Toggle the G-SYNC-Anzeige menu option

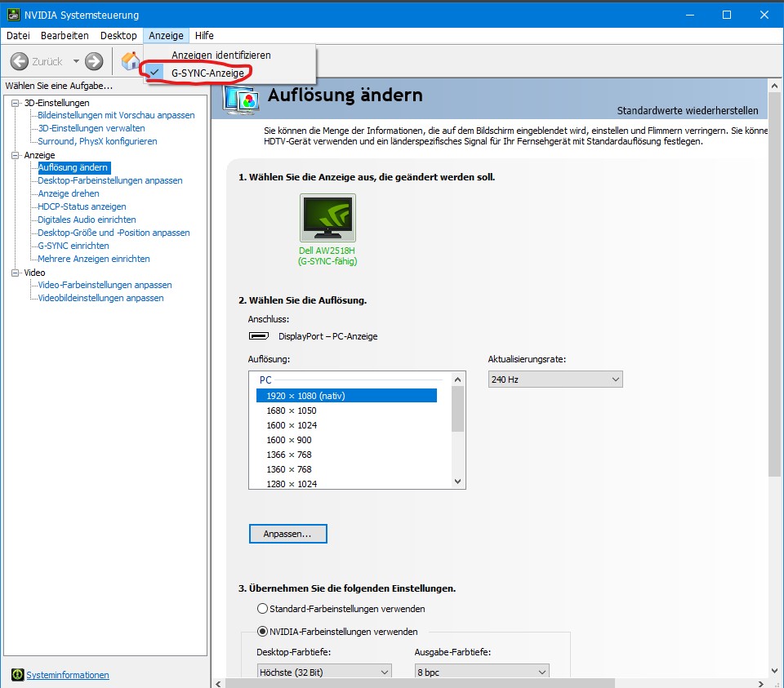[207, 73]
